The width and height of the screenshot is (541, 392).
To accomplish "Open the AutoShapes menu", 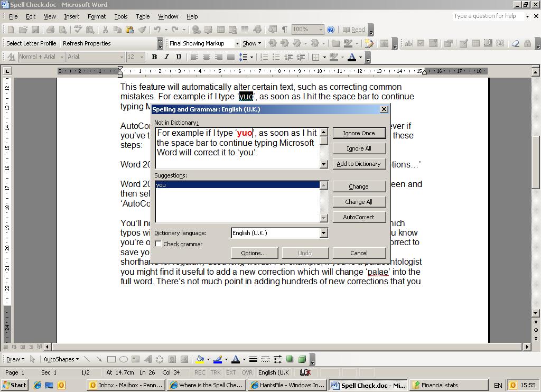I will pyautogui.click(x=61, y=360).
